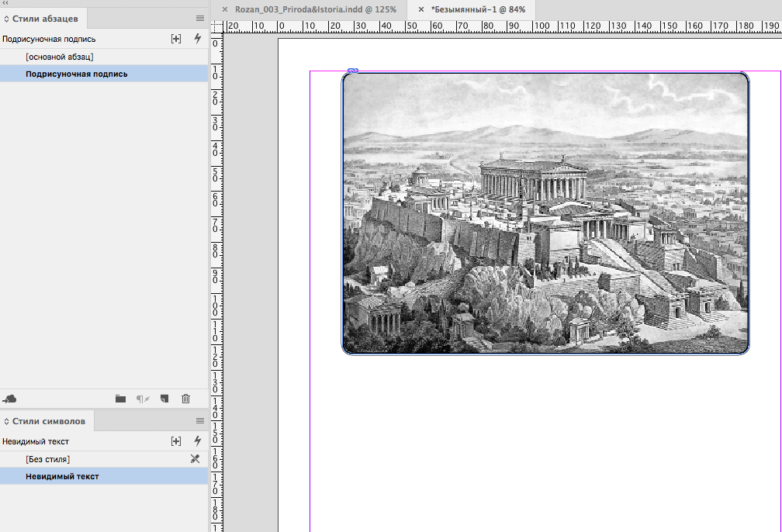Delete the selected paragraph style with the trash icon
The width and height of the screenshot is (782, 532).
click(185, 399)
